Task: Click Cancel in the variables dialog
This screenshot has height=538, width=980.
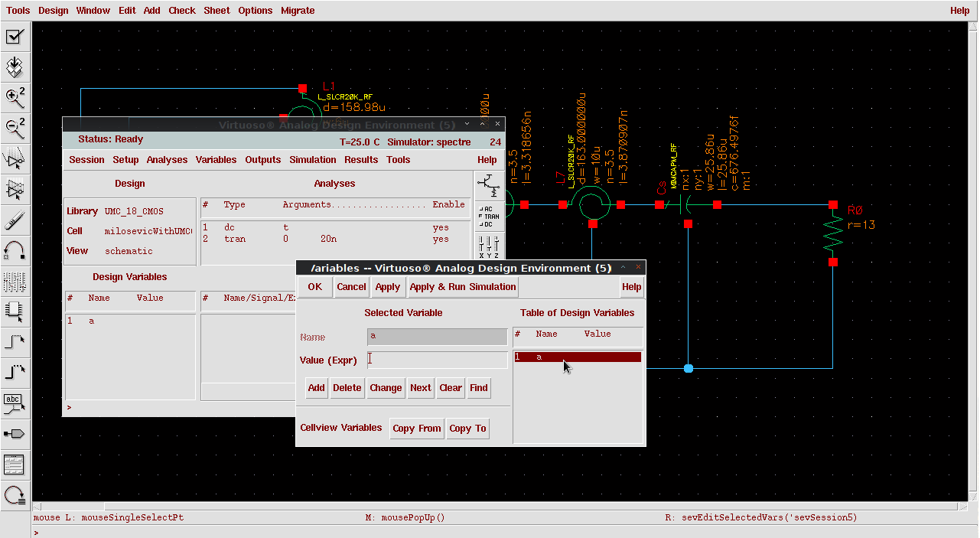Action: point(351,287)
